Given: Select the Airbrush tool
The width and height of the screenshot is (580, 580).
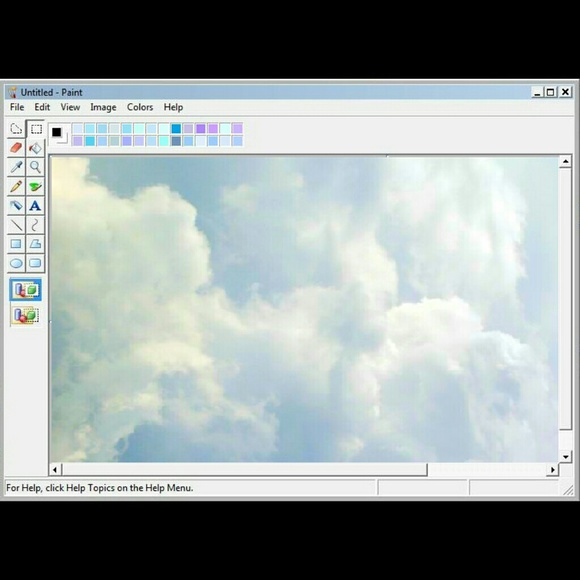Looking at the screenshot, I should pyautogui.click(x=16, y=206).
